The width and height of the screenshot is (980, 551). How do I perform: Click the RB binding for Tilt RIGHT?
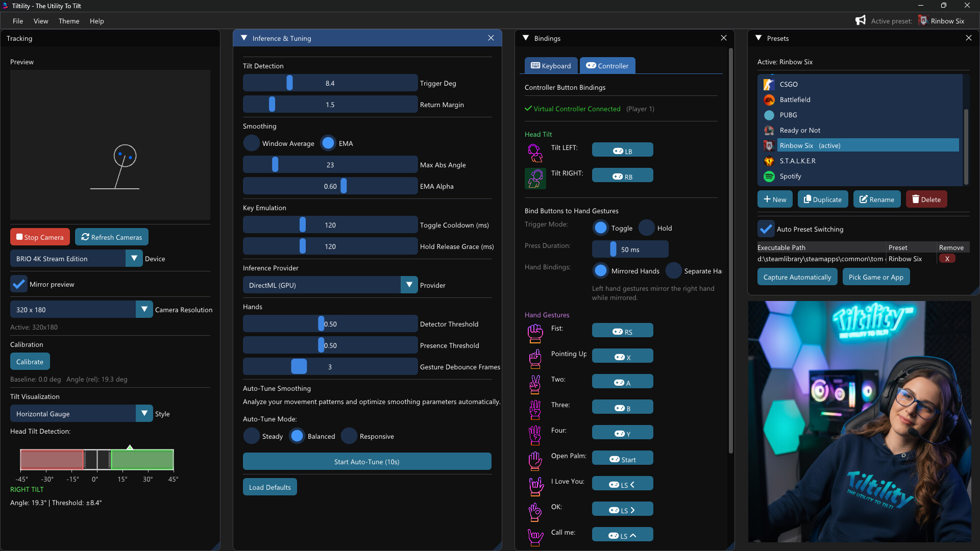pos(622,175)
